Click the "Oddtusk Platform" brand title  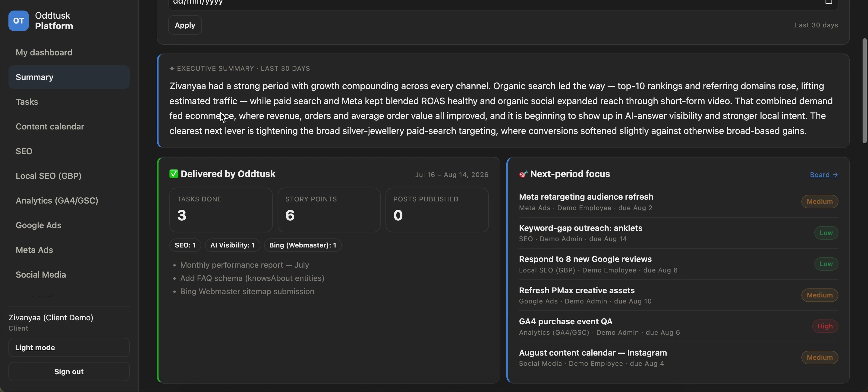click(x=54, y=21)
